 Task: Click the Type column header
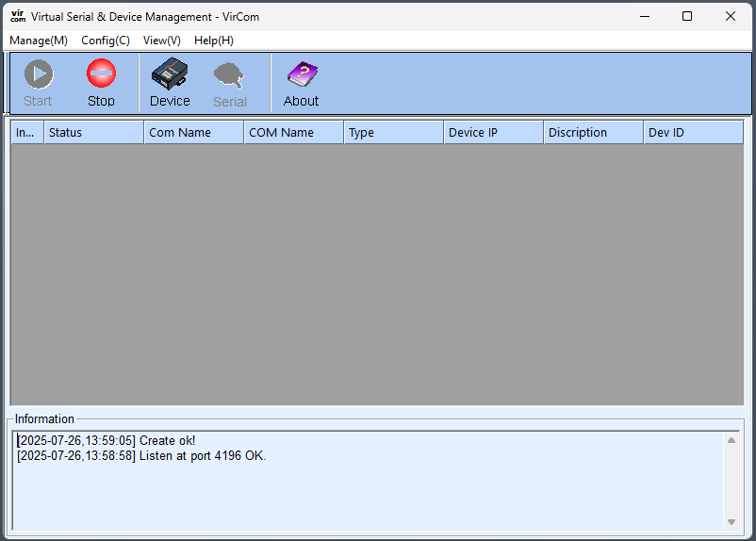[394, 133]
